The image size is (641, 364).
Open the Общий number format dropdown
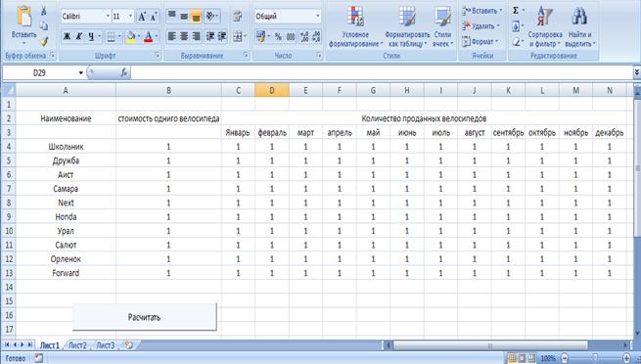[318, 17]
